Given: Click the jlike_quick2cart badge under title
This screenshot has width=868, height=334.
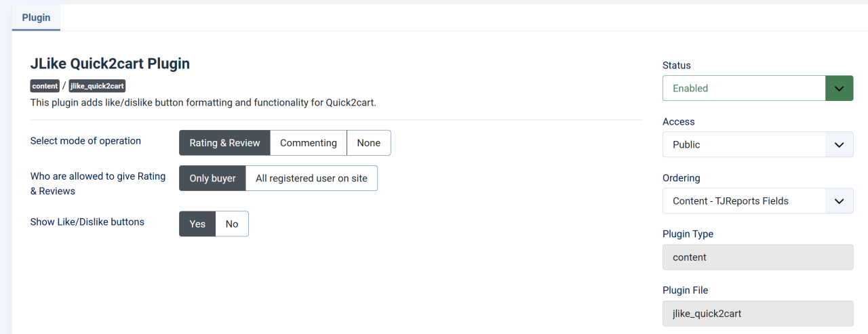Looking at the screenshot, I should [x=97, y=86].
